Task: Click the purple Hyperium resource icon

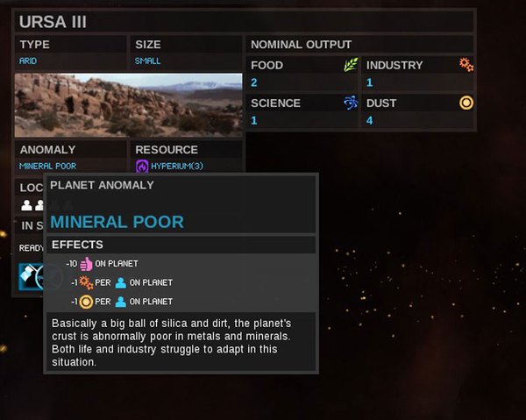Action: pyautogui.click(x=142, y=166)
